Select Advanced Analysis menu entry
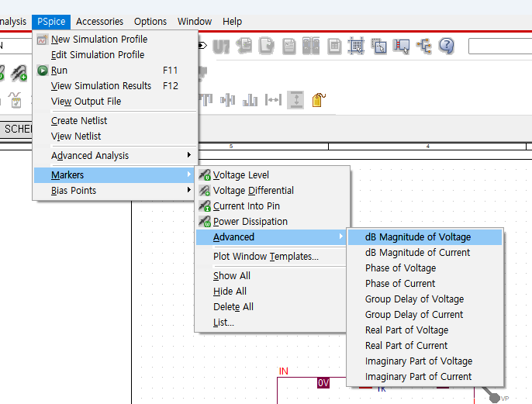Viewport: 532px width, 404px height. pos(116,156)
